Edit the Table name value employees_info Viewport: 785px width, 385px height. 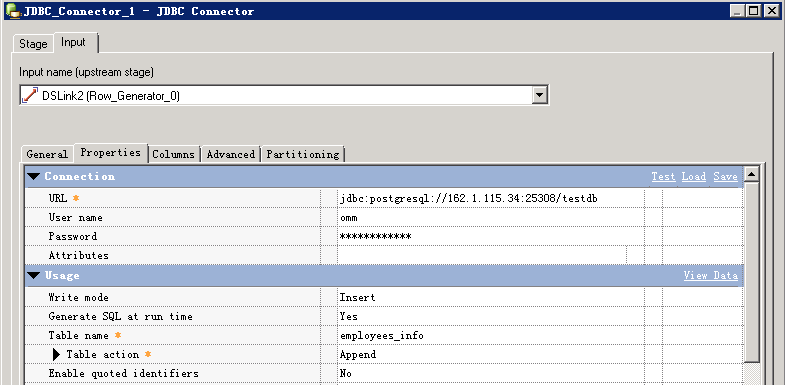tap(491, 335)
